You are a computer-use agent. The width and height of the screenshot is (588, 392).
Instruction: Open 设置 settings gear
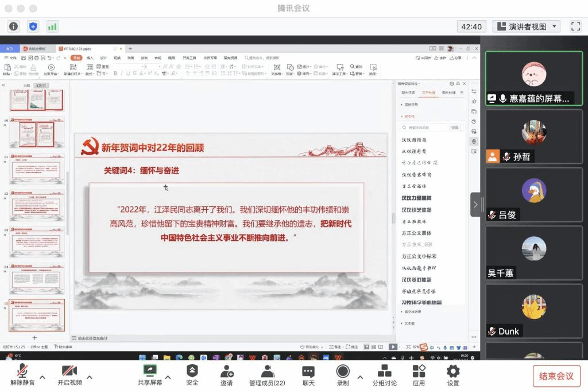pyautogui.click(x=453, y=371)
